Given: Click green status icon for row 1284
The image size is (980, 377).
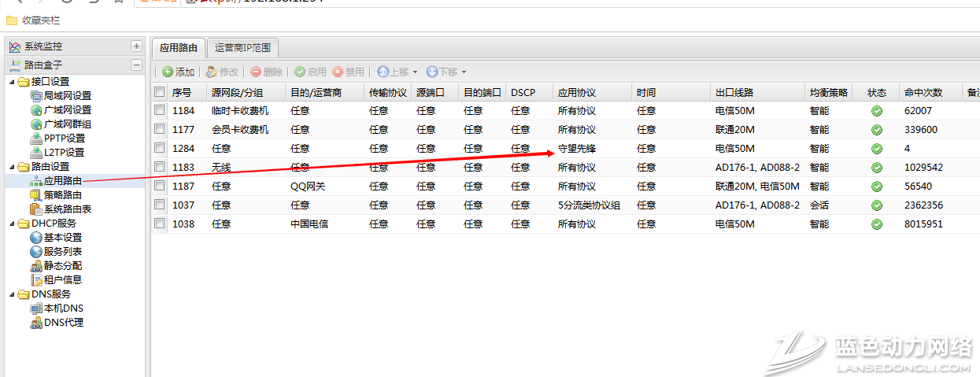Looking at the screenshot, I should click(x=876, y=149).
